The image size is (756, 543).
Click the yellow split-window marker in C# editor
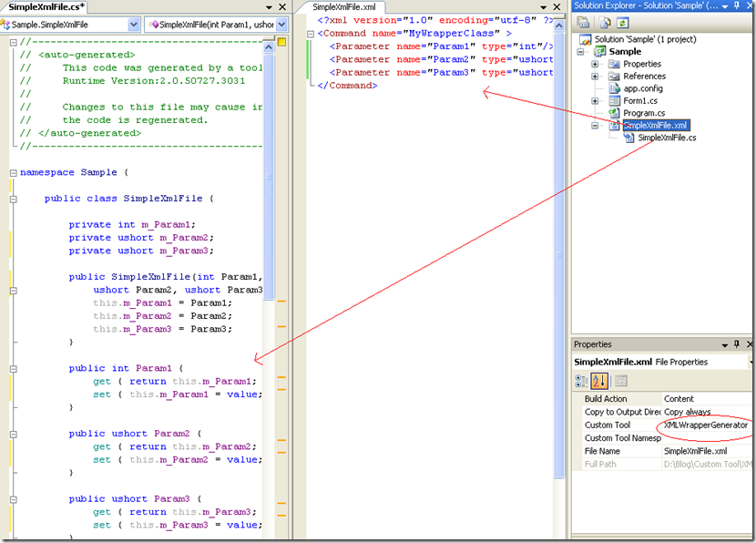(281, 42)
